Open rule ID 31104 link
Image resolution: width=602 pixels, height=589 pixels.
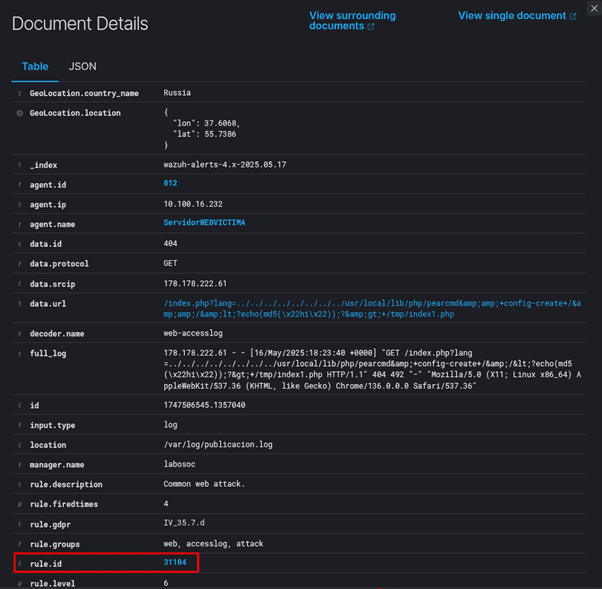click(175, 564)
